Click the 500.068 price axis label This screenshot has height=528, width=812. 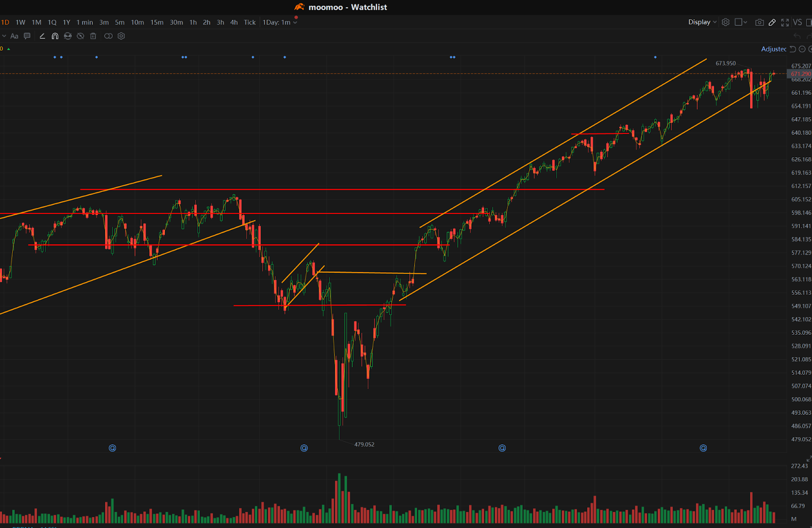click(801, 400)
